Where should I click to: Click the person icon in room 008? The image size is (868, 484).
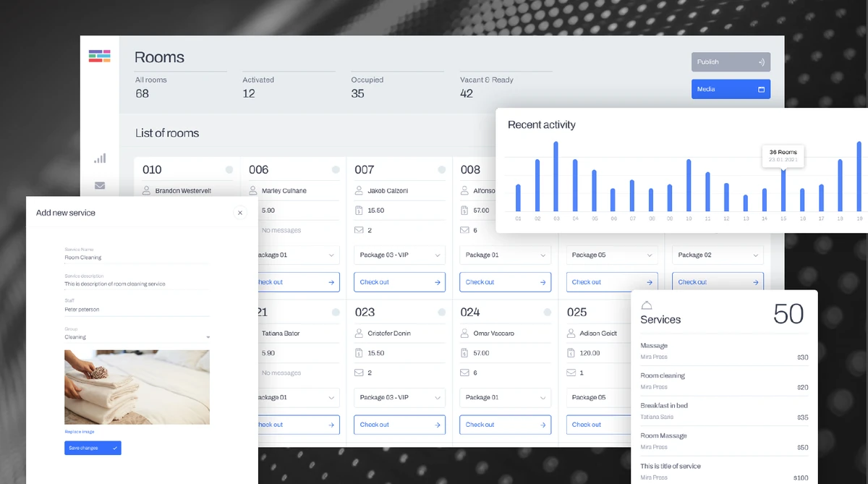465,190
